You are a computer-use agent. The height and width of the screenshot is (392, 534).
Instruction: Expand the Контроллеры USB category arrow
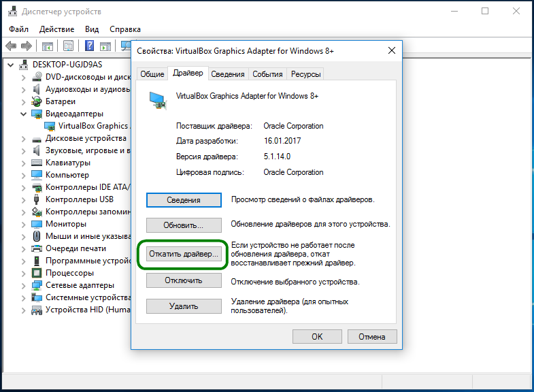pyautogui.click(x=24, y=200)
